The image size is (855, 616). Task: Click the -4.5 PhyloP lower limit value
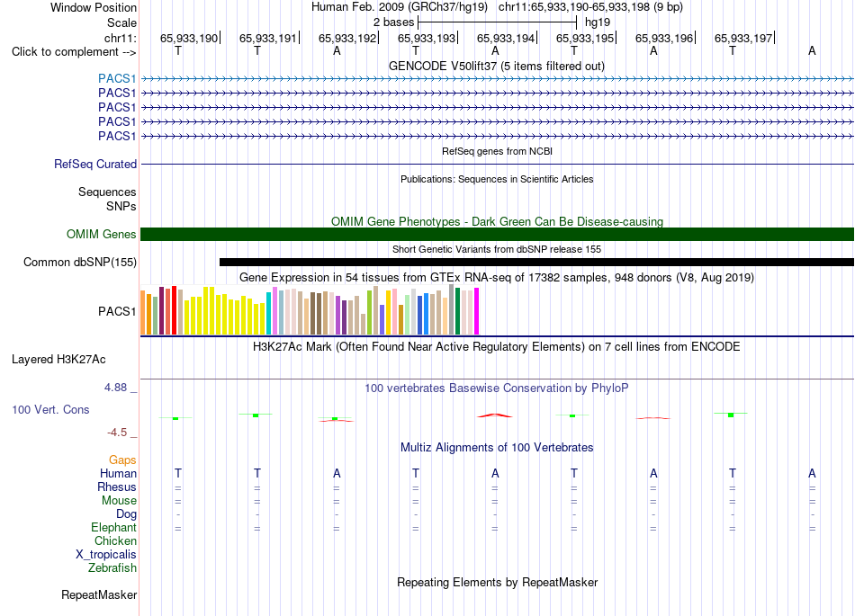click(117, 433)
